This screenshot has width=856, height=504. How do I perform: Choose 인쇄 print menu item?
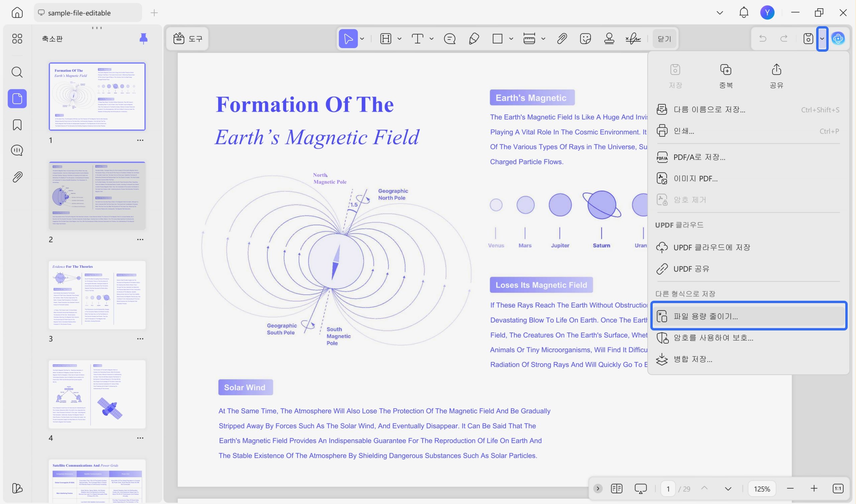[748, 131]
